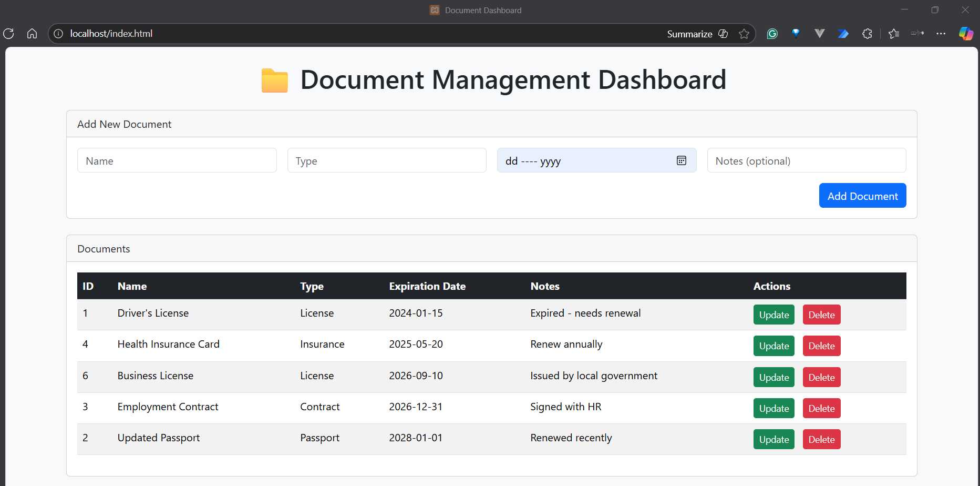Click the 'Passport' type cell
Screen dimensions: 980x486
click(319, 438)
